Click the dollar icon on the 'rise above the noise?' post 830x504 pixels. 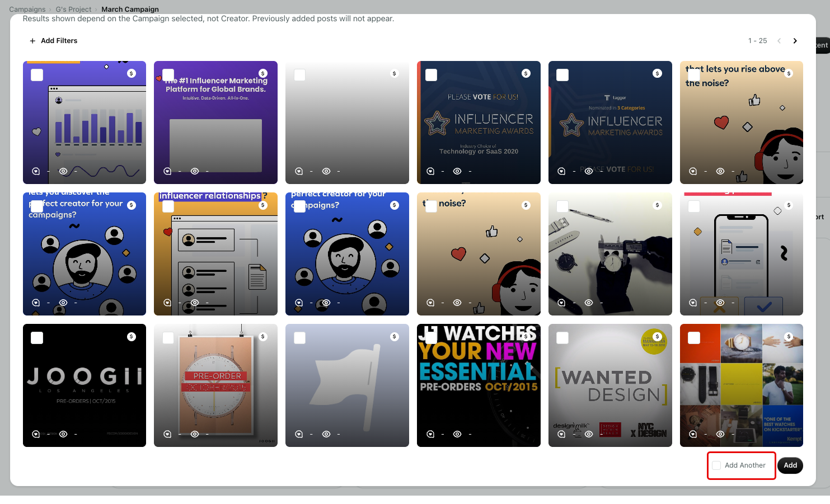coord(789,73)
